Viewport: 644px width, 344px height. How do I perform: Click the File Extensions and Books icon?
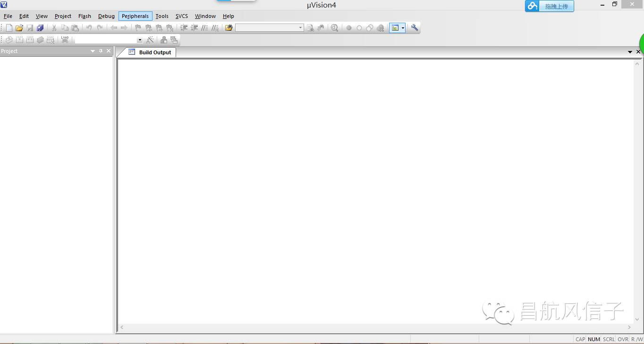pos(164,40)
